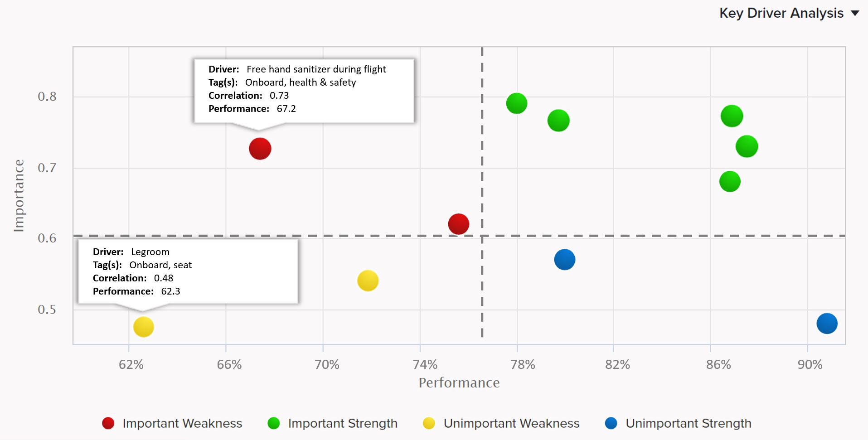The image size is (868, 440).
Task: Click the lowest green dot near 87%
Action: [730, 182]
